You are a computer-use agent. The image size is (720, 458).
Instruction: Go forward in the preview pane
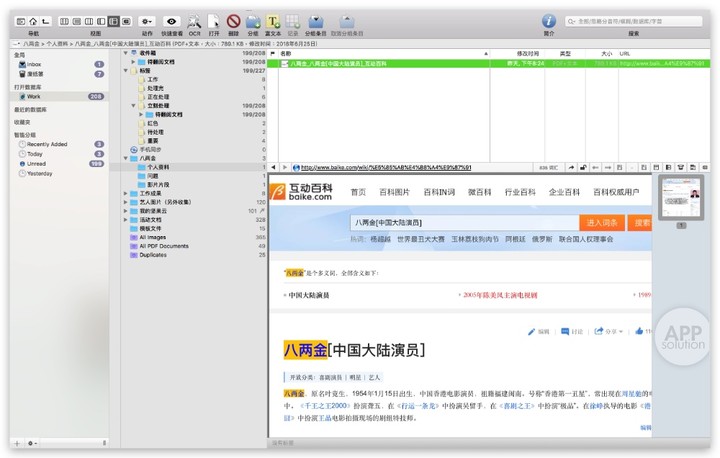tap(284, 168)
